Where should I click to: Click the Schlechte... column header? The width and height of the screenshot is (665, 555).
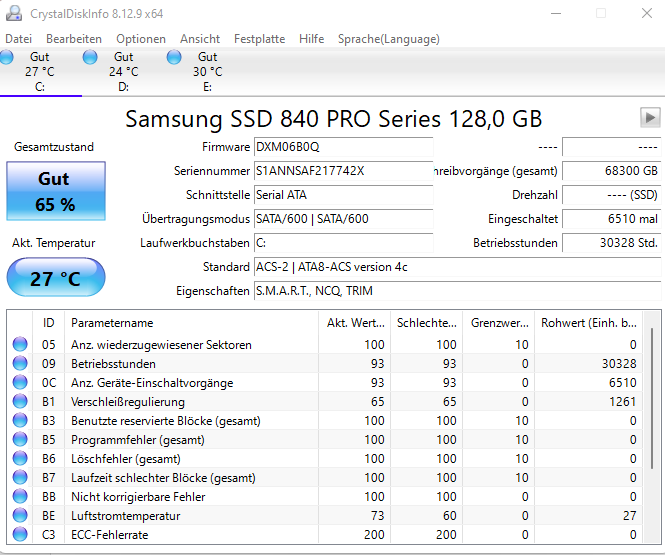tap(427, 323)
